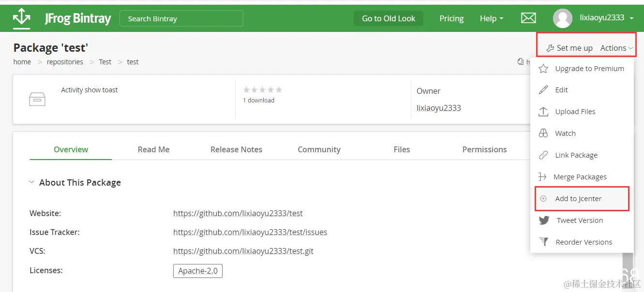Switch to the Read Me tab
Image resolution: width=644 pixels, height=292 pixels.
[153, 149]
